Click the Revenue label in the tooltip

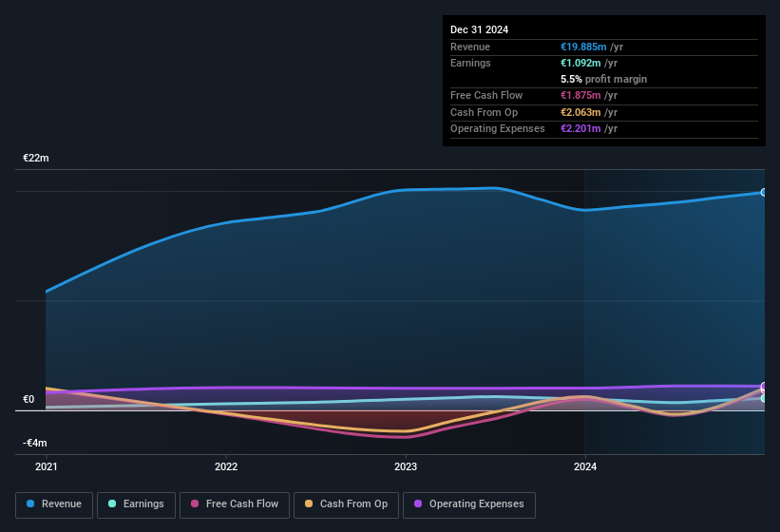point(470,47)
